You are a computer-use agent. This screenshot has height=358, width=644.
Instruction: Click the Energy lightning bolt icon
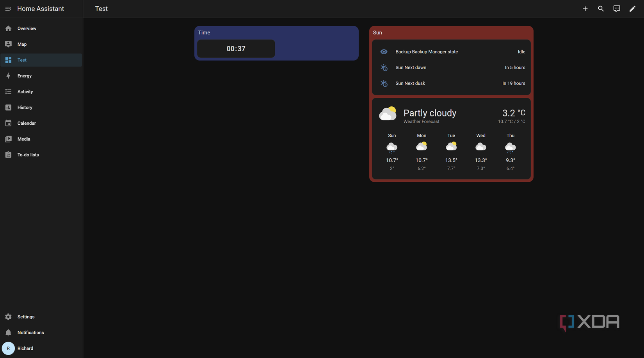[x=8, y=76]
